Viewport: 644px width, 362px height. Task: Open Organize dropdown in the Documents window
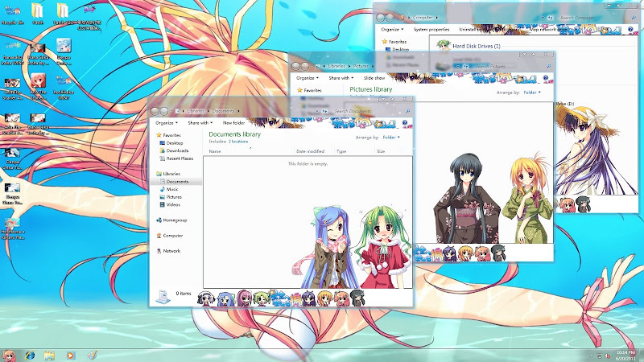(x=167, y=123)
